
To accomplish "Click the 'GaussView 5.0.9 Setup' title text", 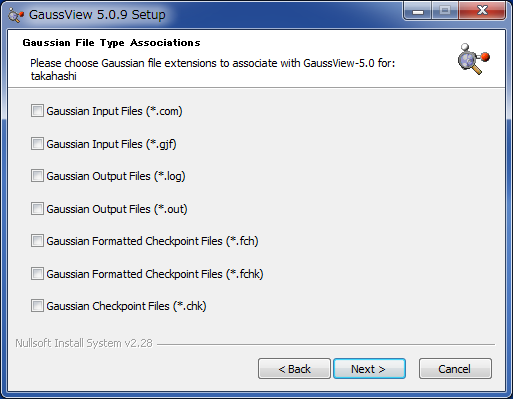I will click(97, 15).
